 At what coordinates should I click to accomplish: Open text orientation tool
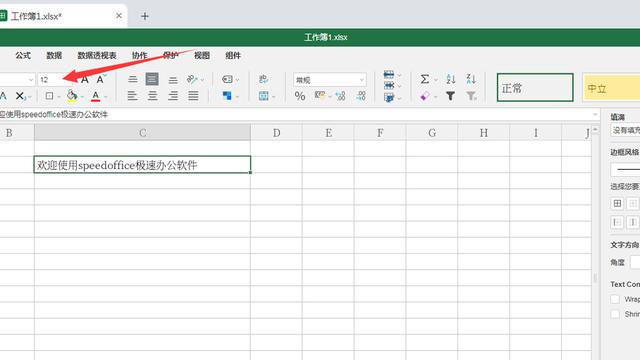point(192,79)
